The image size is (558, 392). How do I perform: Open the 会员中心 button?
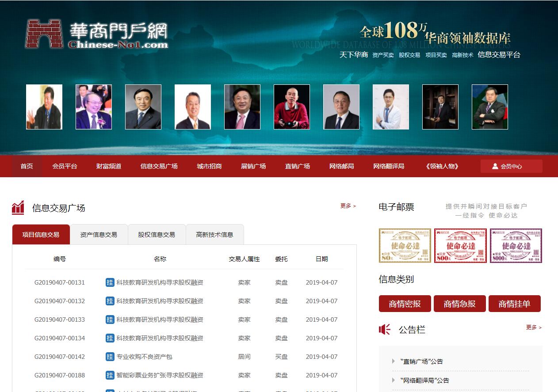[511, 166]
